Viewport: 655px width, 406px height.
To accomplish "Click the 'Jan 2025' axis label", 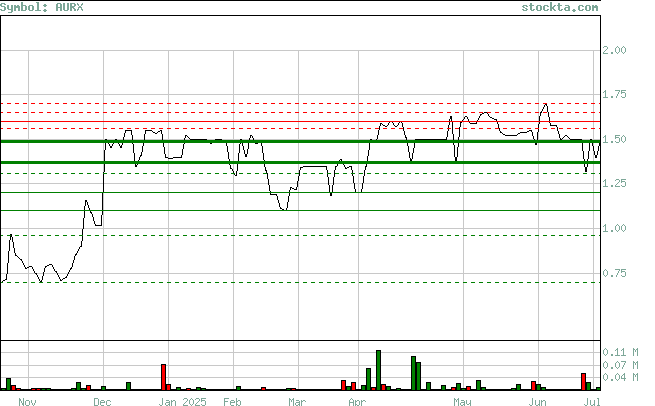I will coord(183,401).
